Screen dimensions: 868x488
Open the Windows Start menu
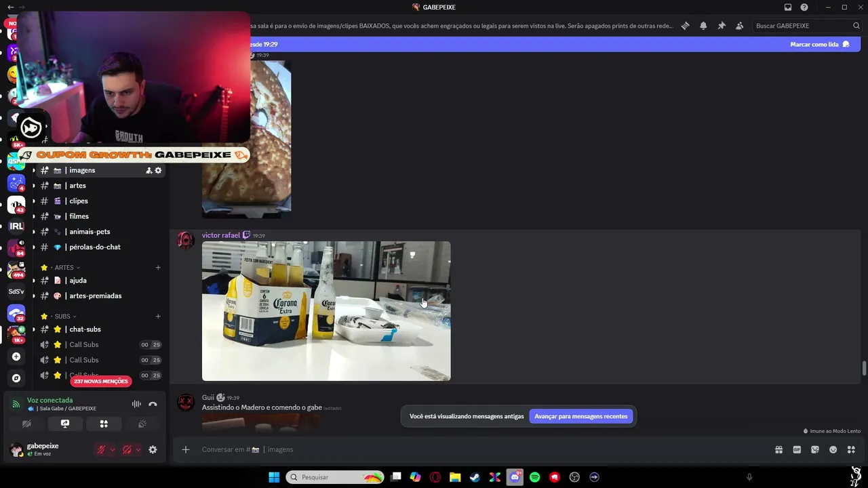(x=274, y=477)
